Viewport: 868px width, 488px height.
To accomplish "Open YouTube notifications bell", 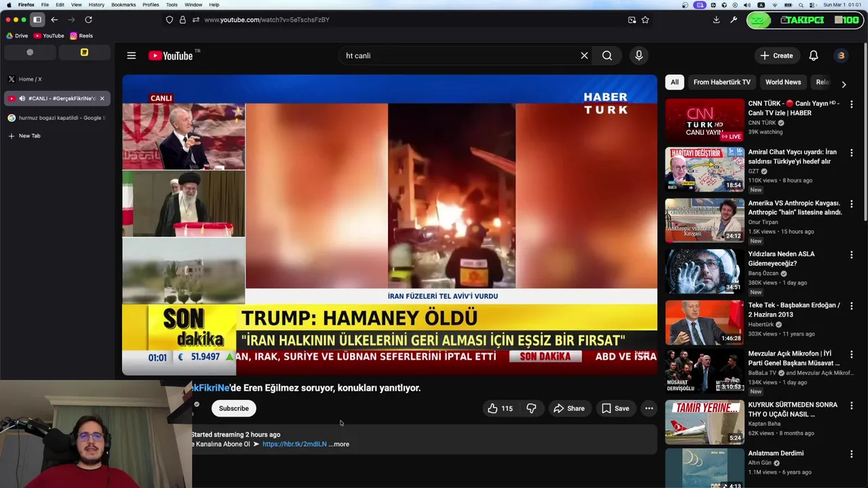I will [813, 56].
